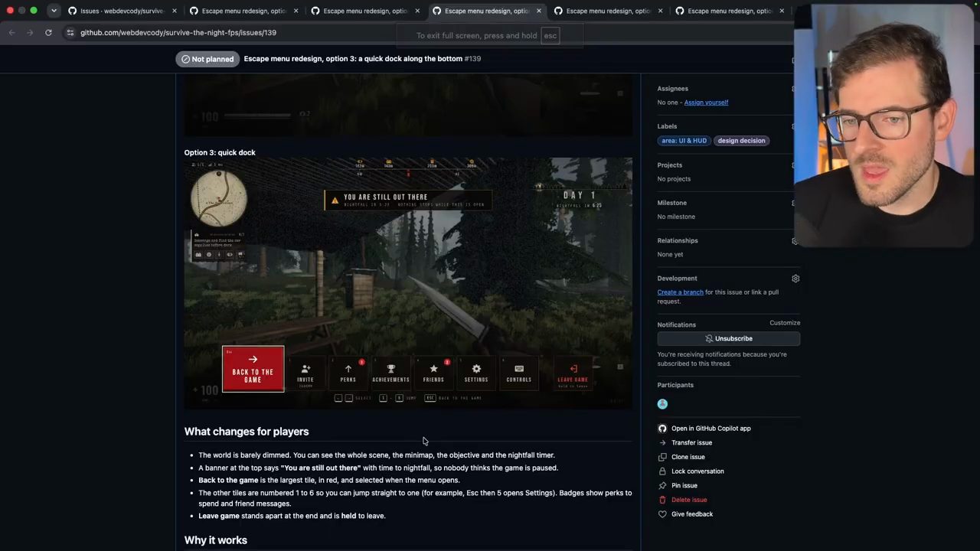980x551 pixels.
Task: Close the Issues · webdevcody tab
Action: pyautogui.click(x=175, y=11)
